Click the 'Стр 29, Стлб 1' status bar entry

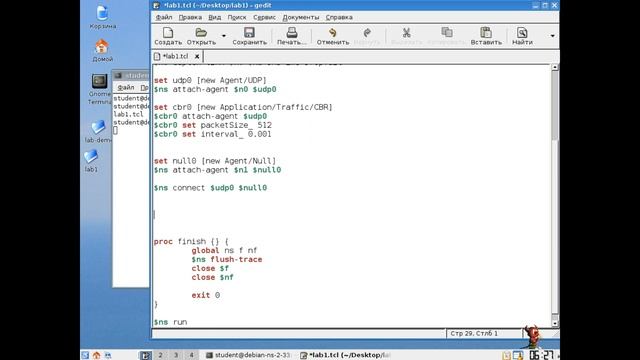click(x=474, y=333)
